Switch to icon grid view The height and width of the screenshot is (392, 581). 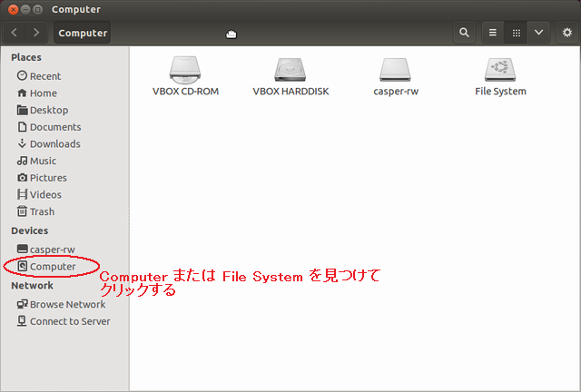517,33
